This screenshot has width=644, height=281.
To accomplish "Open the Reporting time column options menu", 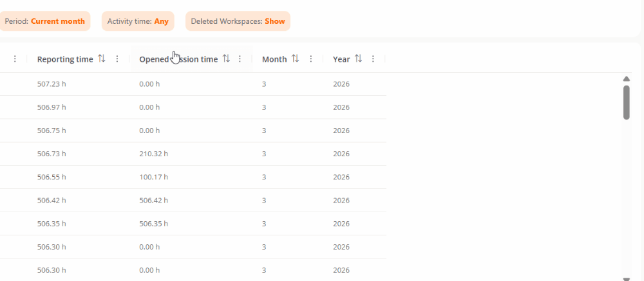I will [117, 59].
